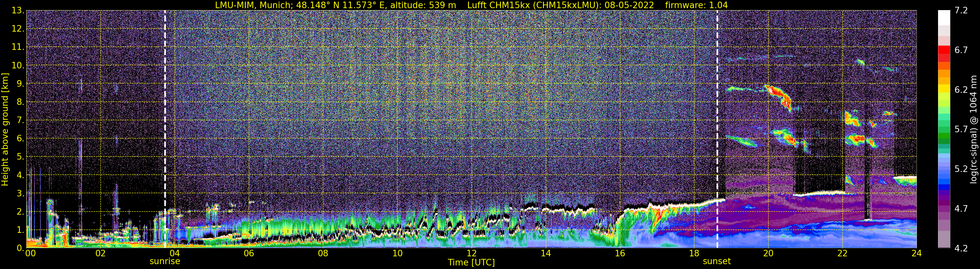Select the purple colorbar segment near 4.7
This screenshot has height=269, width=980.
(944, 208)
